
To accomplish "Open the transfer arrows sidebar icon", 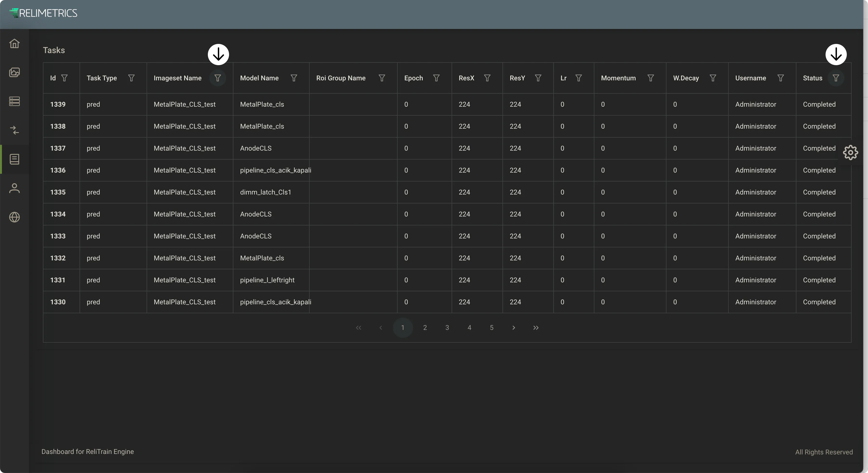I will click(14, 130).
